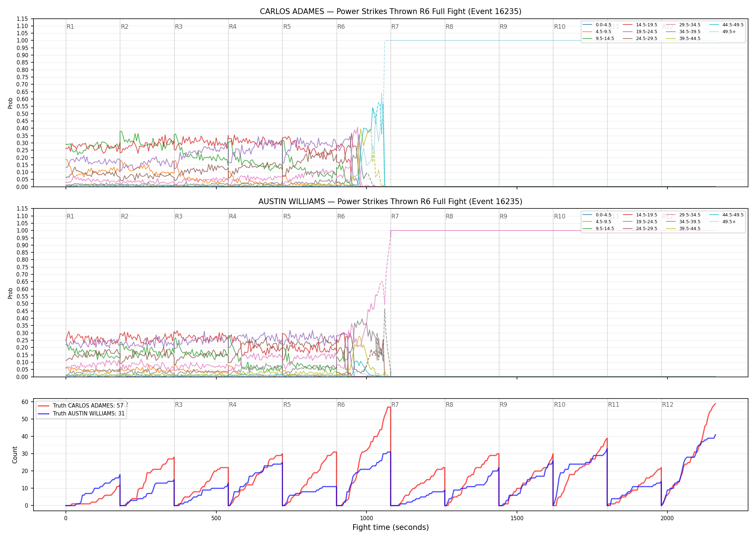The image size is (756, 540).
Task: Click the Fight time (seconds) axis label
Action: (391, 527)
